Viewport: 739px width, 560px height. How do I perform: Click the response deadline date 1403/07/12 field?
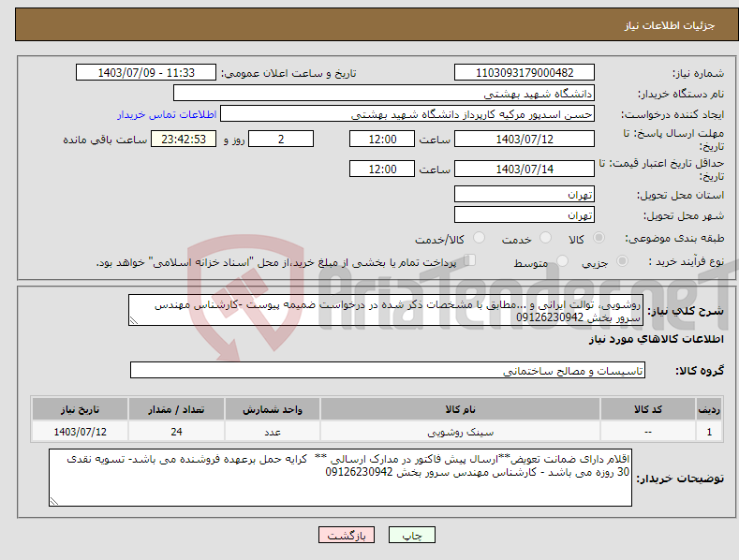point(525,139)
